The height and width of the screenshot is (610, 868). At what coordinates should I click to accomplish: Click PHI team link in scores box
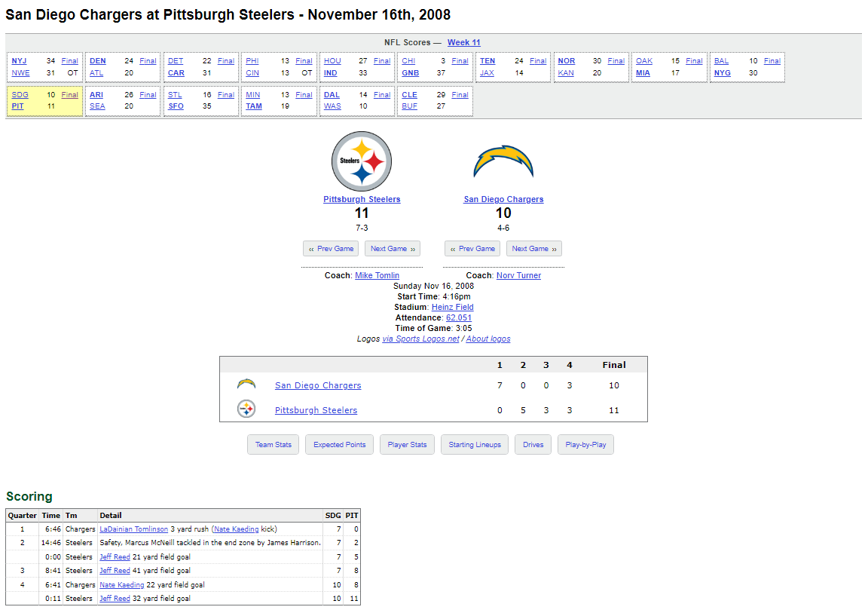click(252, 61)
